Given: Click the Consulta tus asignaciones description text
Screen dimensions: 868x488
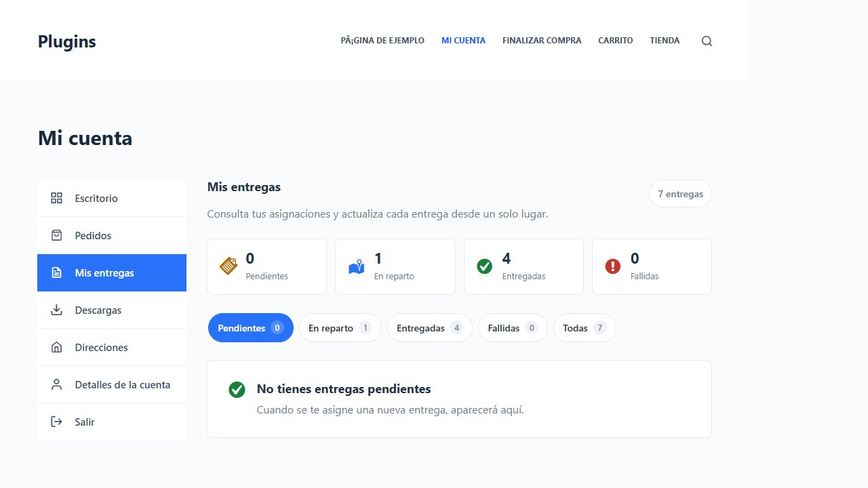Looking at the screenshot, I should [x=378, y=214].
